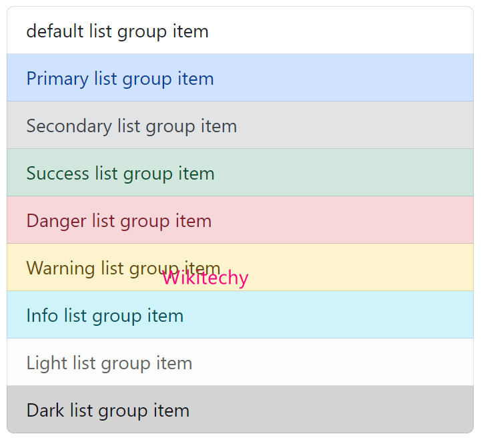Click the green Success row background

click(x=347, y=174)
